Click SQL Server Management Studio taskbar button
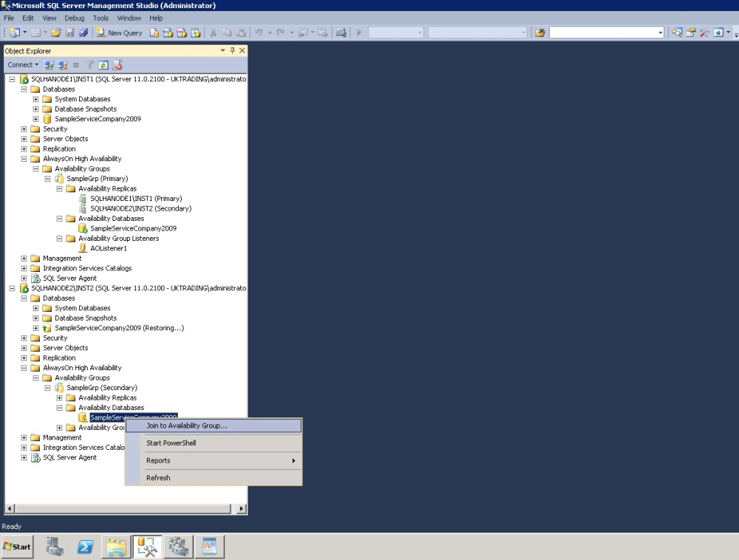The width and height of the screenshot is (739, 560). click(147, 547)
